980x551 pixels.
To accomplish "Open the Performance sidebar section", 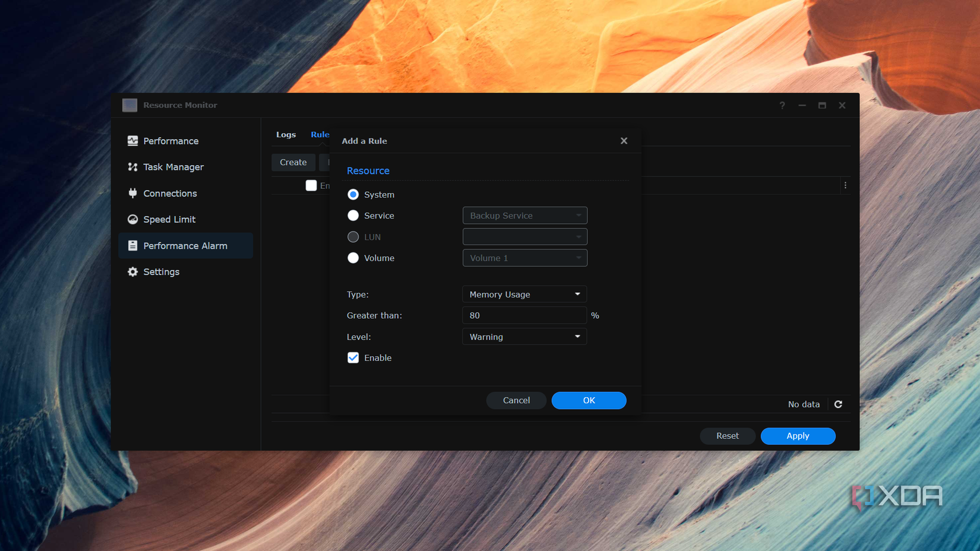I will 186,141.
